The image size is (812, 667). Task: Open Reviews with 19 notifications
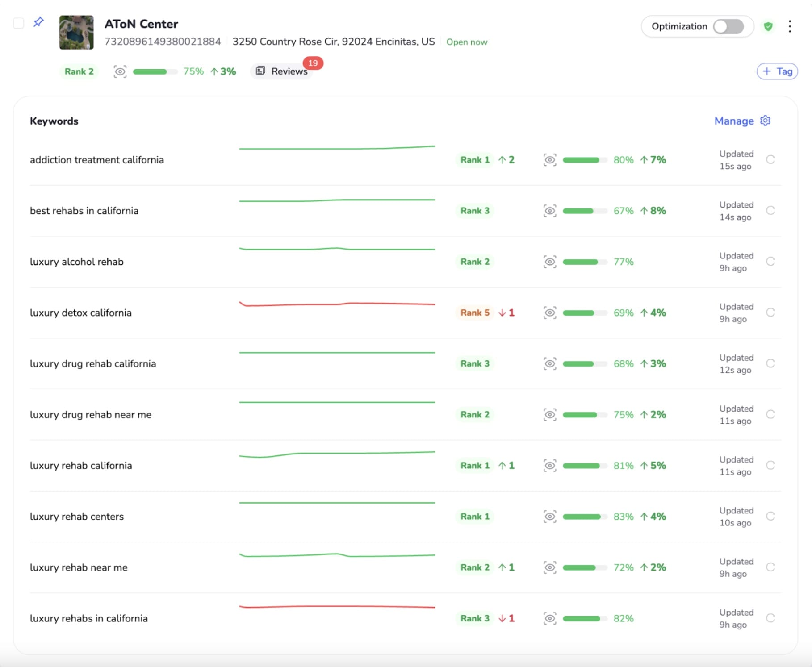pos(281,71)
